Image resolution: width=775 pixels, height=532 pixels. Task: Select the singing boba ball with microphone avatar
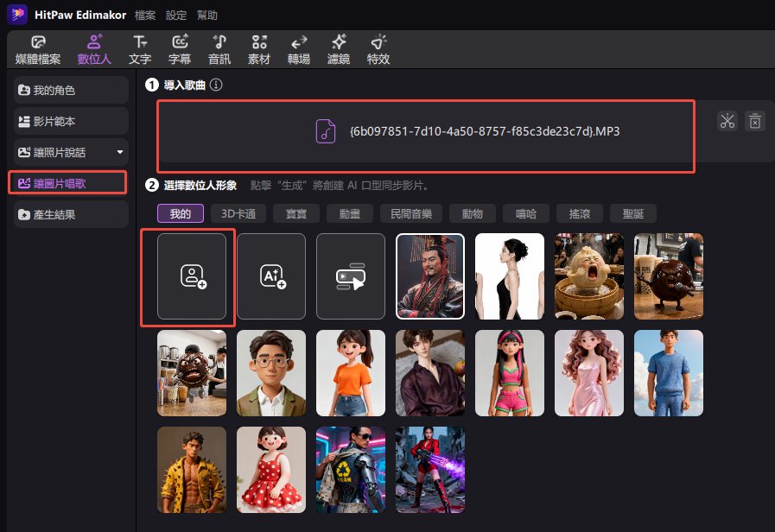[x=668, y=276]
